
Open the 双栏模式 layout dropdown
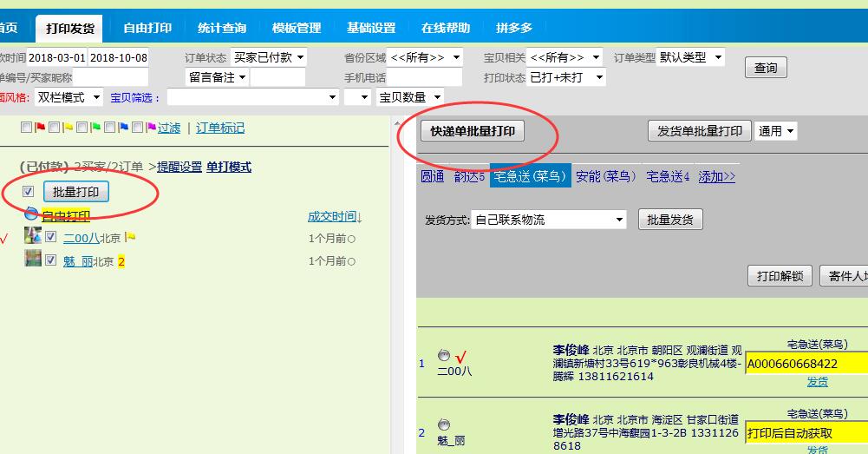69,97
